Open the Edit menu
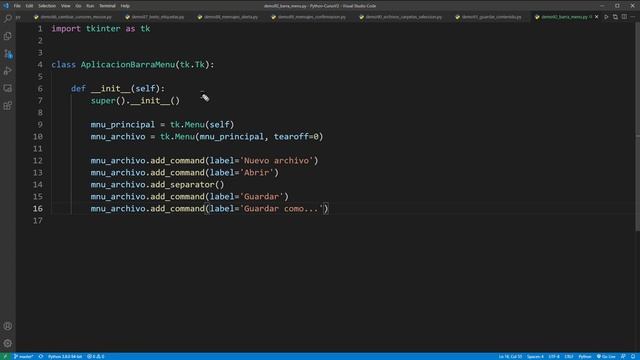The image size is (640, 360). click(29, 6)
